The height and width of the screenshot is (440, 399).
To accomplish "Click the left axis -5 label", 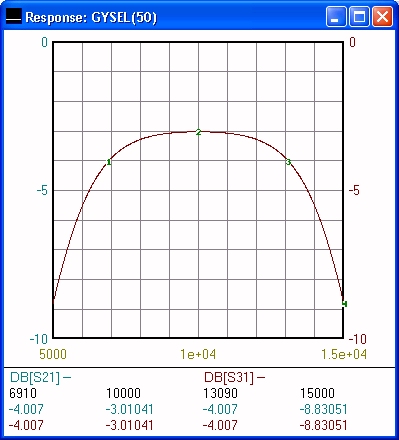I will 42,191.
